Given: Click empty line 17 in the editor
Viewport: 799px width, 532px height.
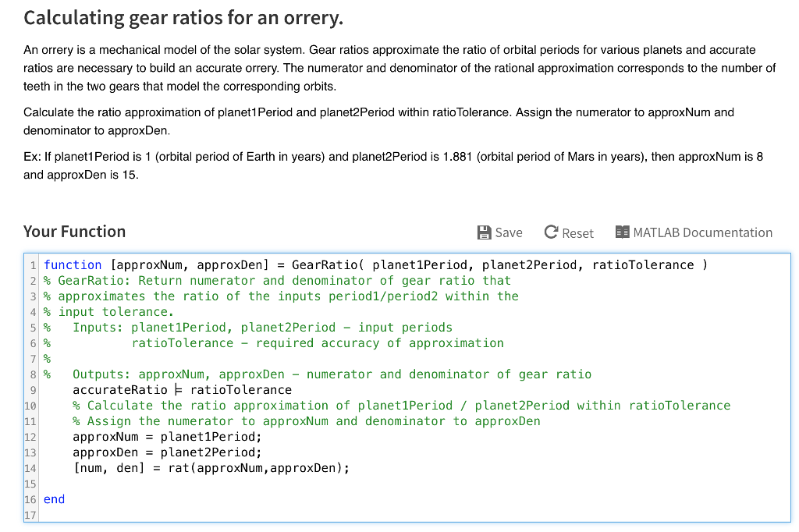Looking at the screenshot, I should [414, 515].
